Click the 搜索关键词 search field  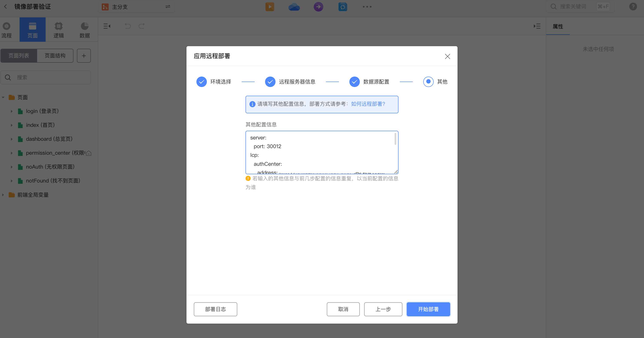click(x=580, y=7)
